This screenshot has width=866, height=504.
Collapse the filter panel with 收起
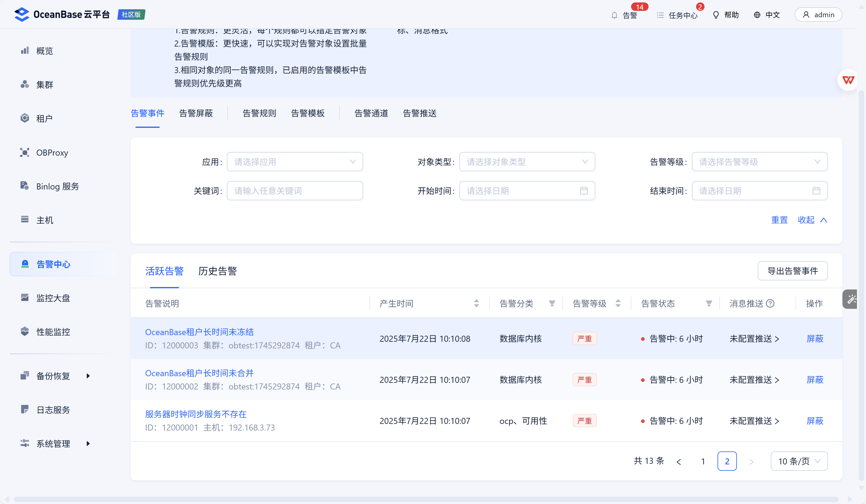[x=812, y=220]
